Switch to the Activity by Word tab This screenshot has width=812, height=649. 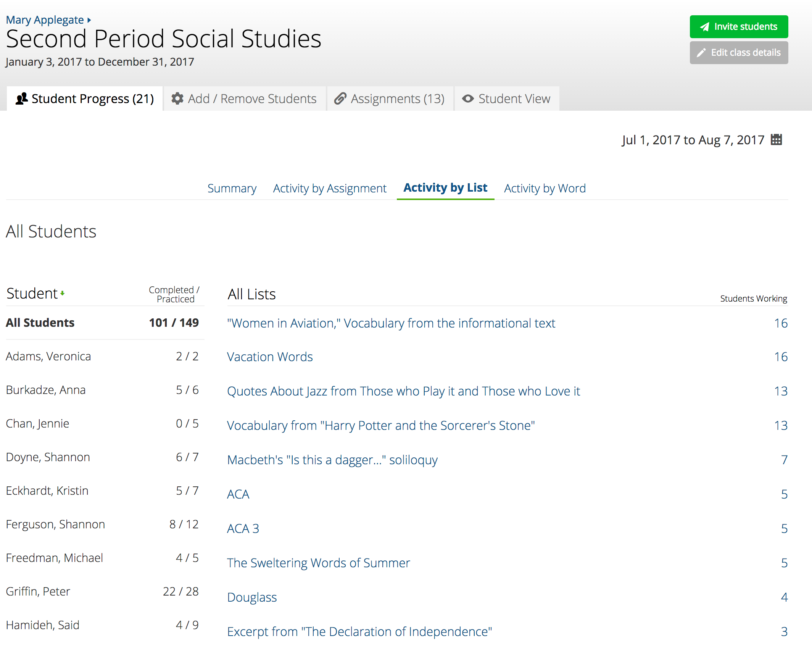545,188
